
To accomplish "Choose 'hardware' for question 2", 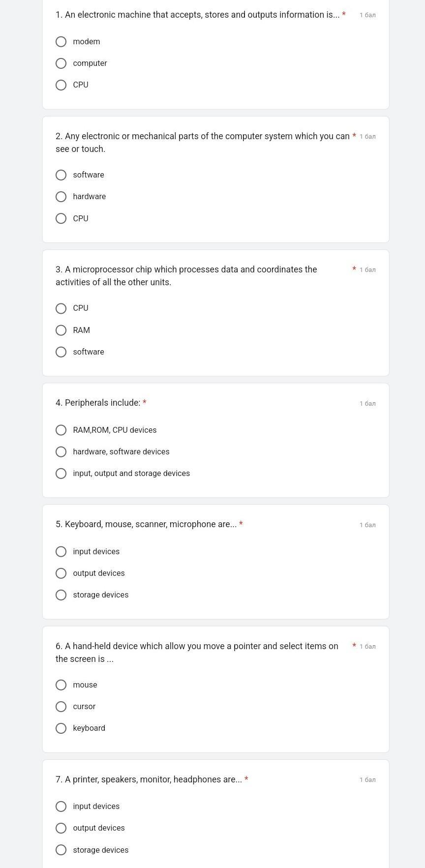I will tap(61, 197).
